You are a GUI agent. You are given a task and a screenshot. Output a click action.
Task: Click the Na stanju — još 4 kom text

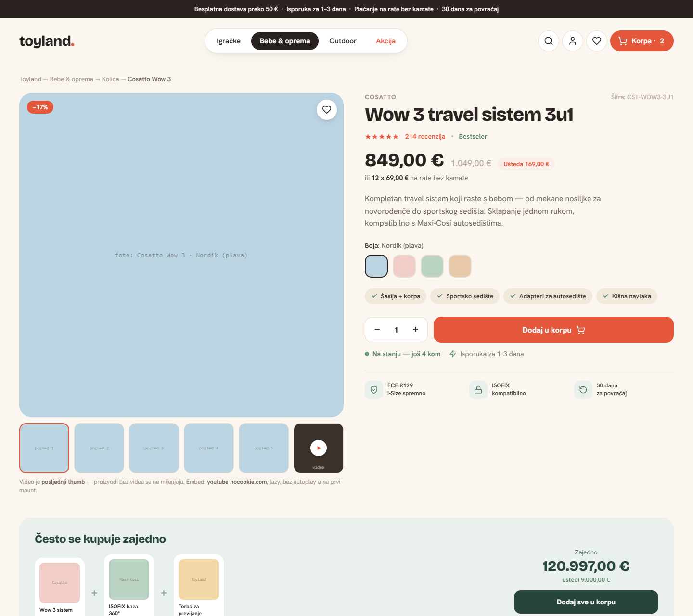pyautogui.click(x=407, y=354)
